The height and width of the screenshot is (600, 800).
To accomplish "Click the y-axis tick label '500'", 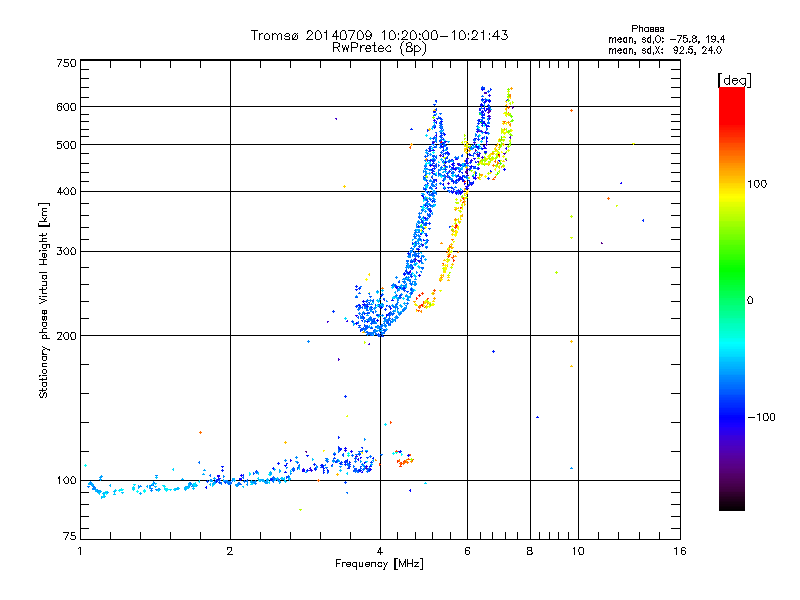I will [x=67, y=145].
